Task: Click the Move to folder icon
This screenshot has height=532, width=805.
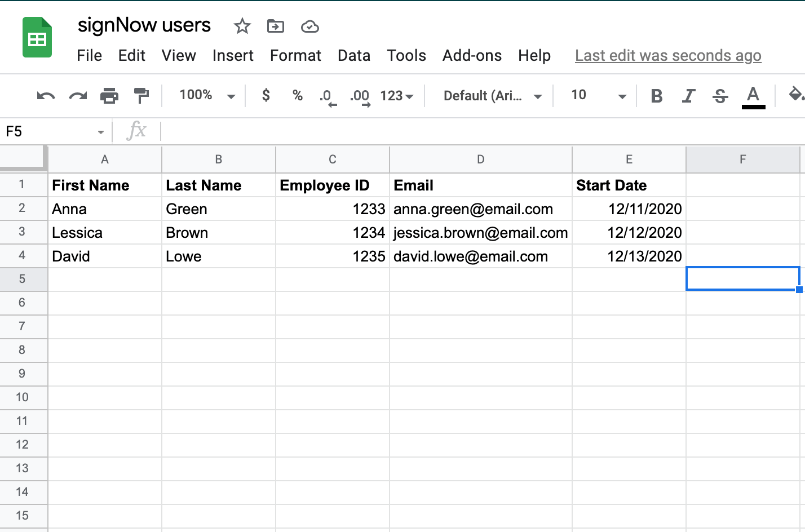Action: pyautogui.click(x=275, y=26)
